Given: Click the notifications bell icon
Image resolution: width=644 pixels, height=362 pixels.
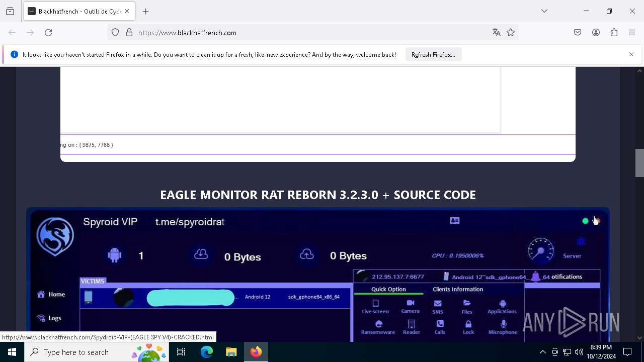Looking at the screenshot, I should tap(536, 277).
